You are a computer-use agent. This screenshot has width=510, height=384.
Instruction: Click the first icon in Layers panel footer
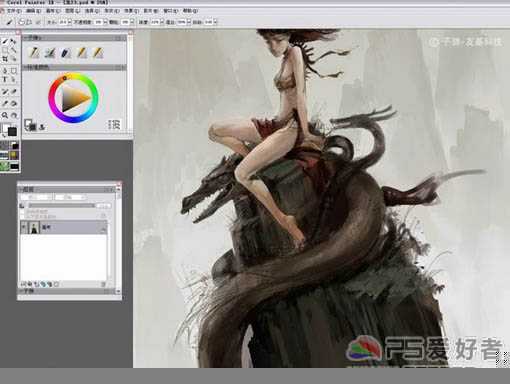[24, 284]
